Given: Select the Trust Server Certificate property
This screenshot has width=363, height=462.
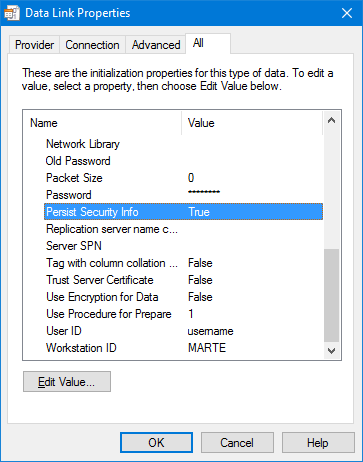Looking at the screenshot, I should pos(183,280).
